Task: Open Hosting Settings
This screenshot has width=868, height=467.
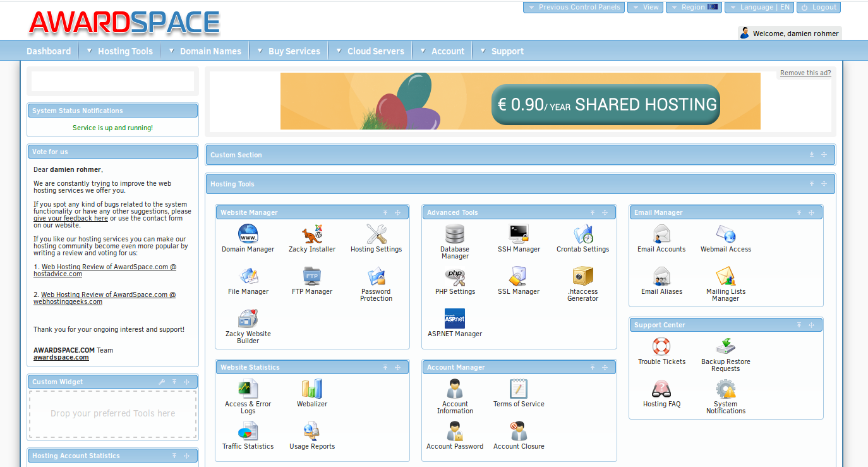Action: 376,239
